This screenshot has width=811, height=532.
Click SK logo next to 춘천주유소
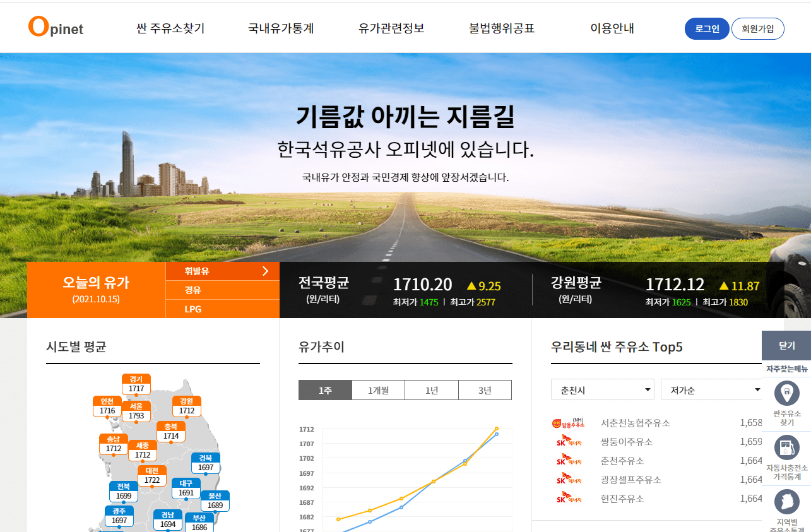click(568, 461)
